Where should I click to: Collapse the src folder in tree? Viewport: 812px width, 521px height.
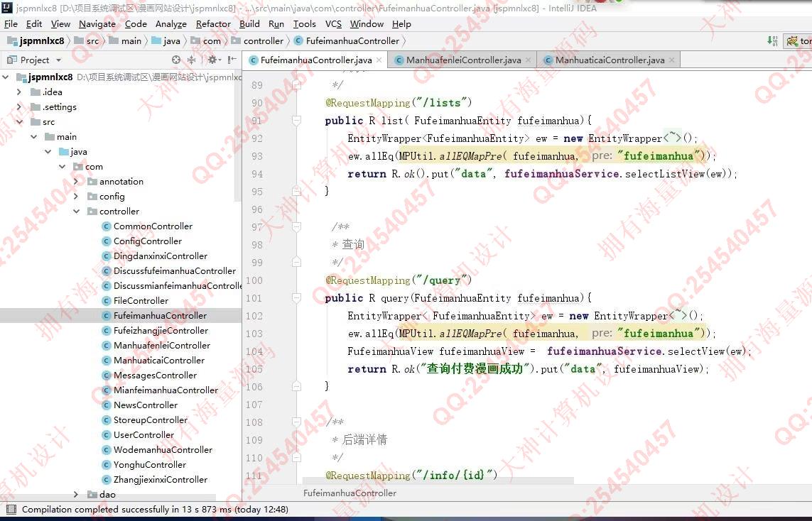tap(19, 122)
